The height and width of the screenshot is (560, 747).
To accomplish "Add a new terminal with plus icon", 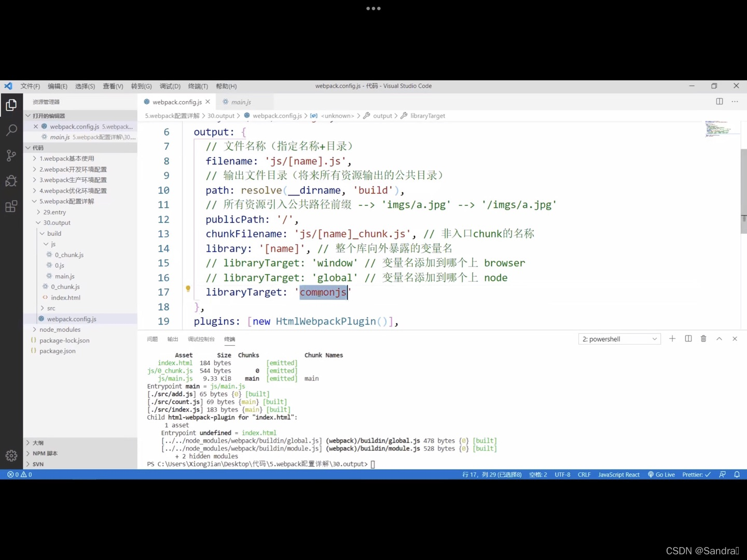I will point(672,339).
